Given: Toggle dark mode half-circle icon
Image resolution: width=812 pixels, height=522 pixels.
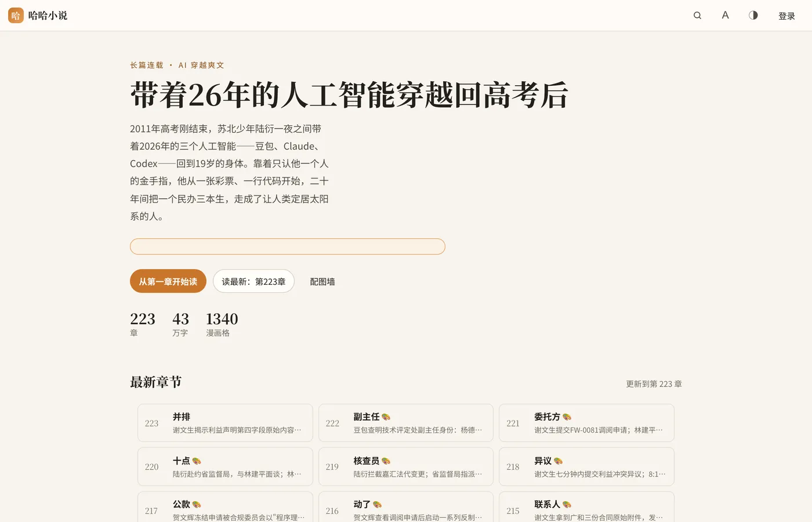Looking at the screenshot, I should 753,15.
